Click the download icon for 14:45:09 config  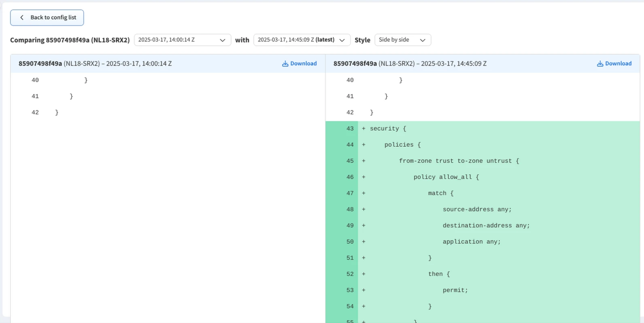tap(600, 64)
